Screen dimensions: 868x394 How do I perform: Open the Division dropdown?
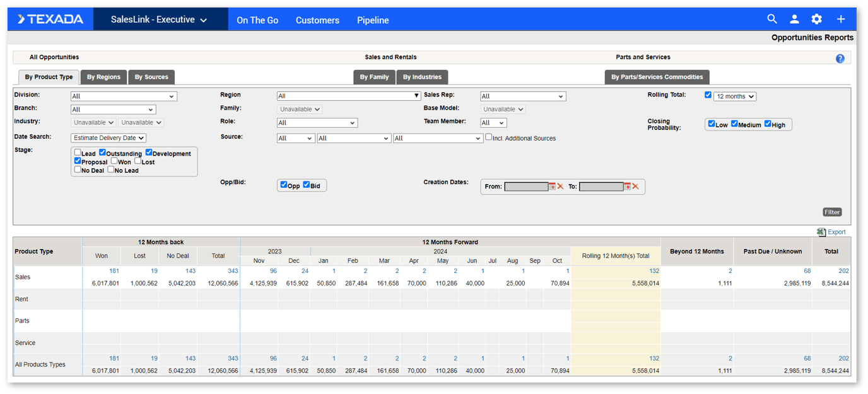tap(123, 96)
